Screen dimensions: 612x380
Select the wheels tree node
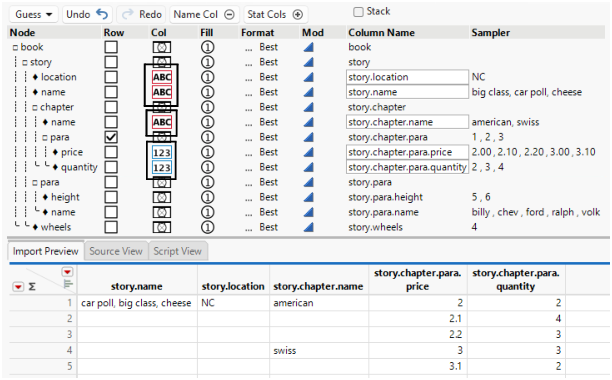(x=56, y=227)
